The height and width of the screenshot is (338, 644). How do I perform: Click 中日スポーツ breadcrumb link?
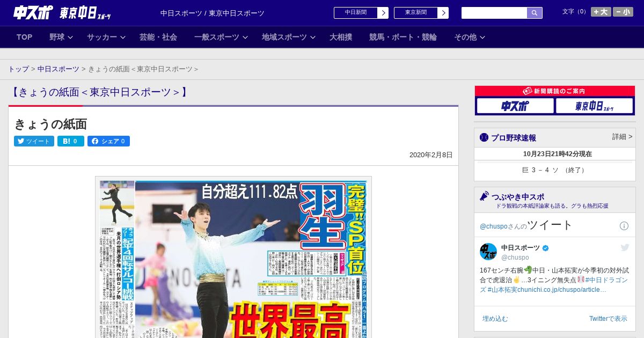click(58, 69)
